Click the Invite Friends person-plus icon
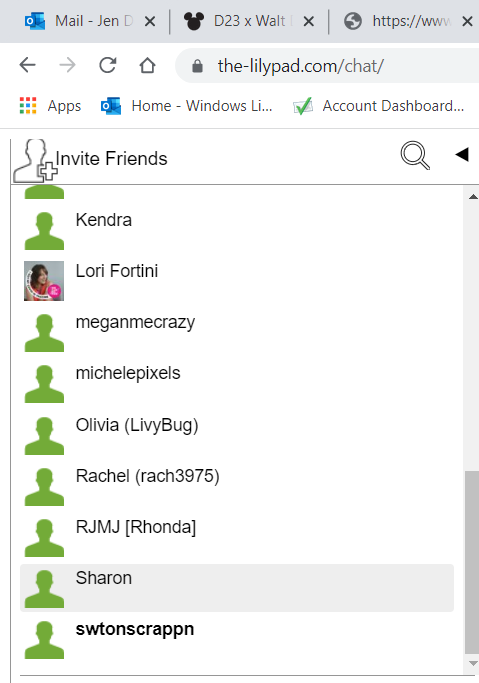The width and height of the screenshot is (479, 683). pos(35,160)
